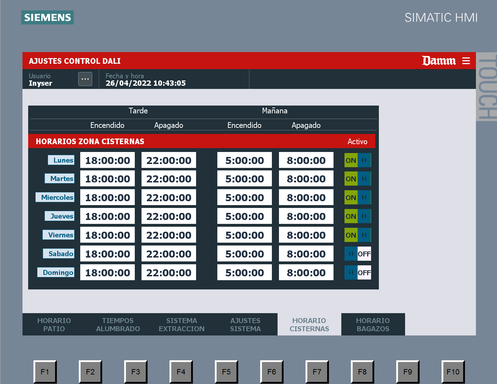This screenshot has height=384, width=497.
Task: Disable the Viernes schedule switch
Action: click(x=358, y=235)
